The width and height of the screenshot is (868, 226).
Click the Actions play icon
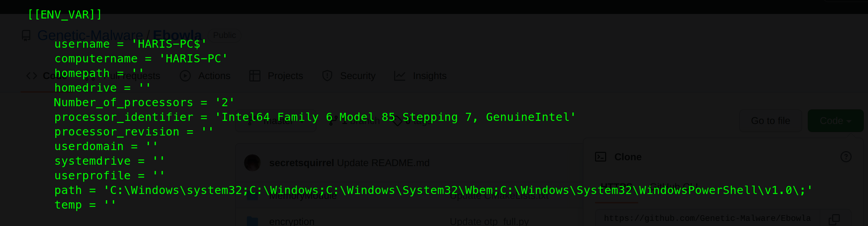tap(185, 76)
